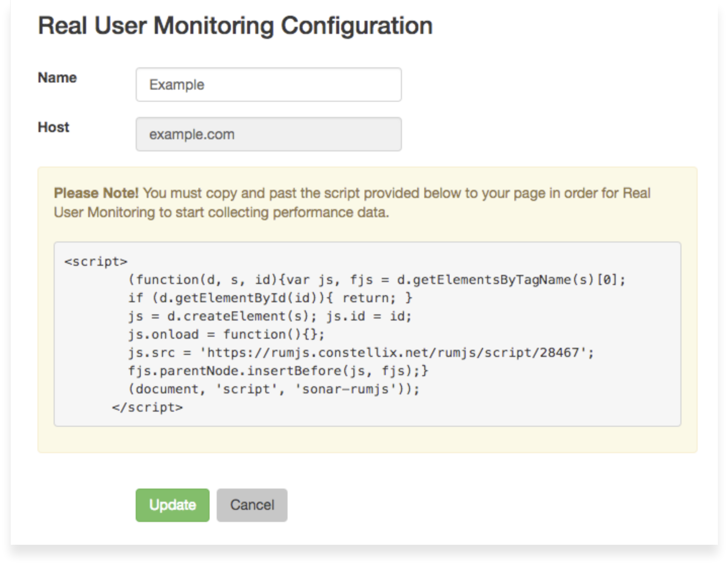The width and height of the screenshot is (728, 565).
Task: Click the note line 'User Monitoring to start collecting'
Action: [x=221, y=212]
